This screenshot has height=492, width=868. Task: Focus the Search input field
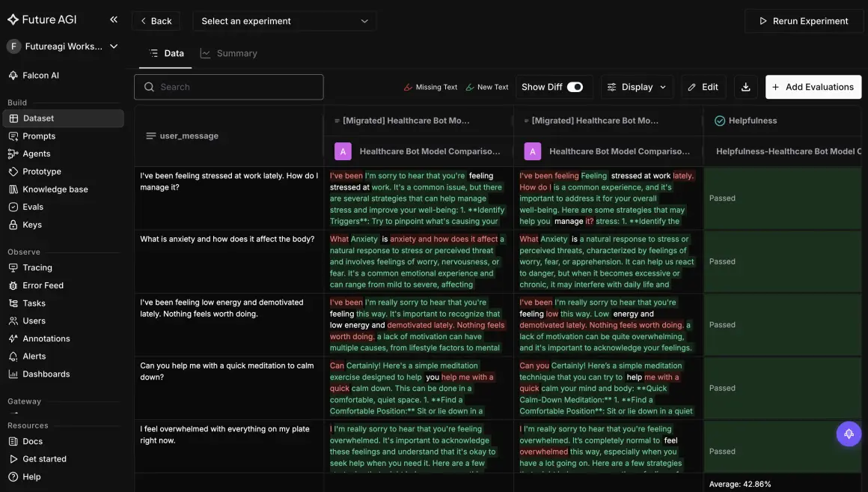(x=229, y=87)
